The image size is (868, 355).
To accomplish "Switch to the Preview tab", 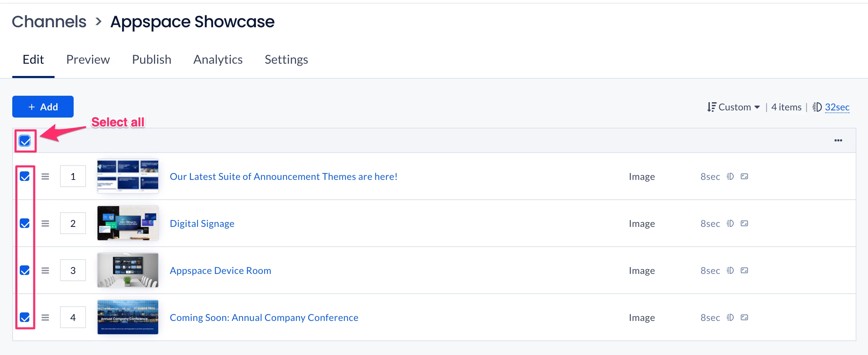I will 88,60.
